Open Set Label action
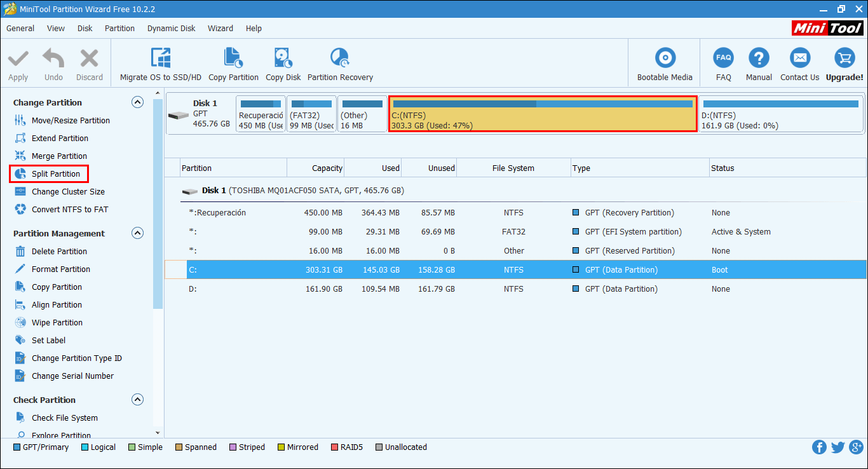Screen dimensions: 868x469 (40, 340)
